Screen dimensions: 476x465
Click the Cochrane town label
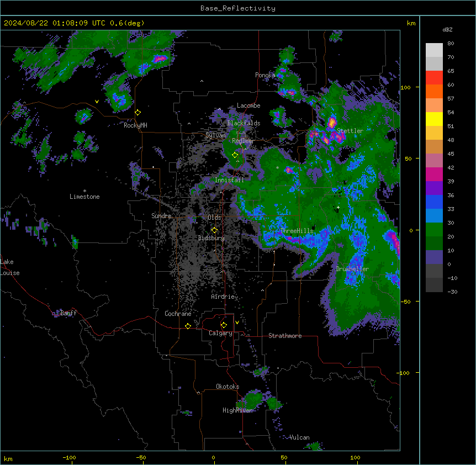pos(178,314)
